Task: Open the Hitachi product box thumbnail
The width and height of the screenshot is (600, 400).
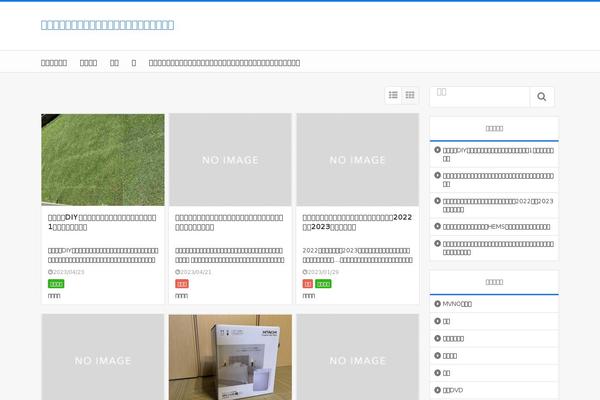Action: (230, 357)
